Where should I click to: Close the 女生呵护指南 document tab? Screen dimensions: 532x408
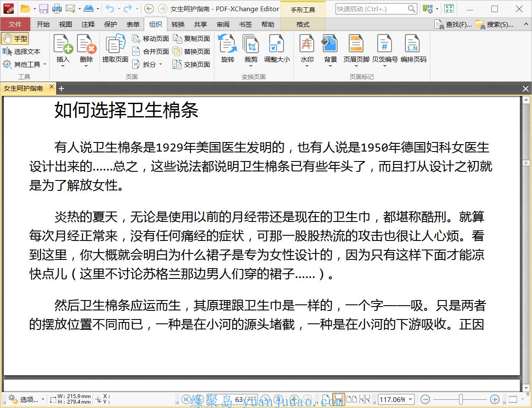(52, 87)
